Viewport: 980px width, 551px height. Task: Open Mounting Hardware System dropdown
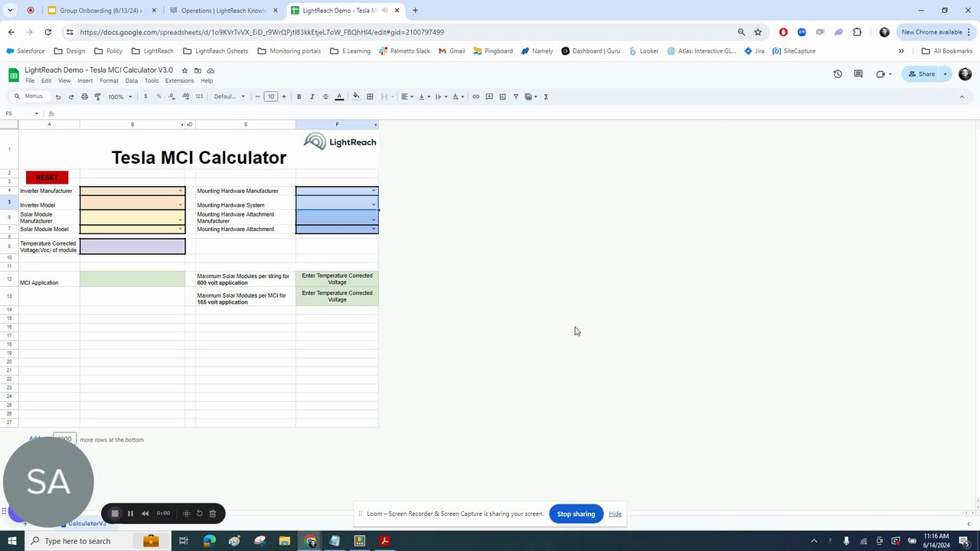374,205
